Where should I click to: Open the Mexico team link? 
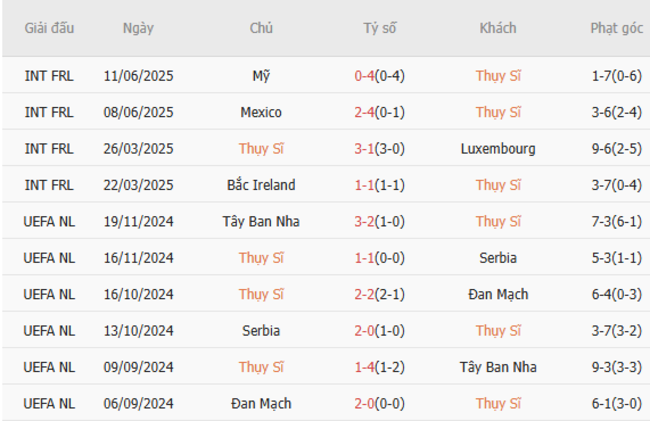coord(261,112)
